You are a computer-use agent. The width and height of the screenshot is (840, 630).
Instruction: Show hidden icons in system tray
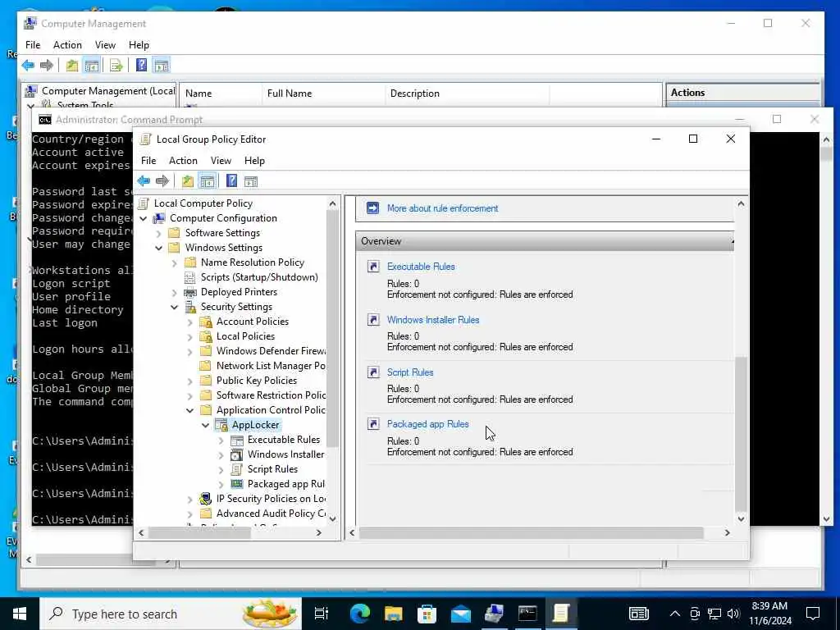(675, 614)
